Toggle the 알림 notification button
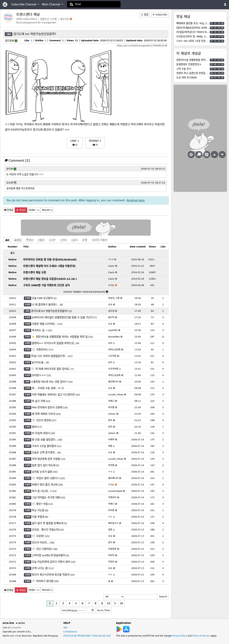This screenshot has width=229, height=644. pos(145,14)
